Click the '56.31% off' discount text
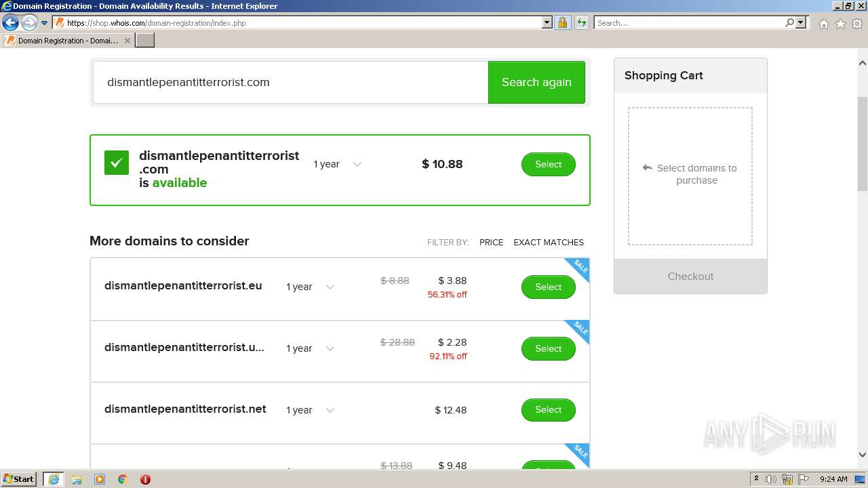 (x=447, y=295)
